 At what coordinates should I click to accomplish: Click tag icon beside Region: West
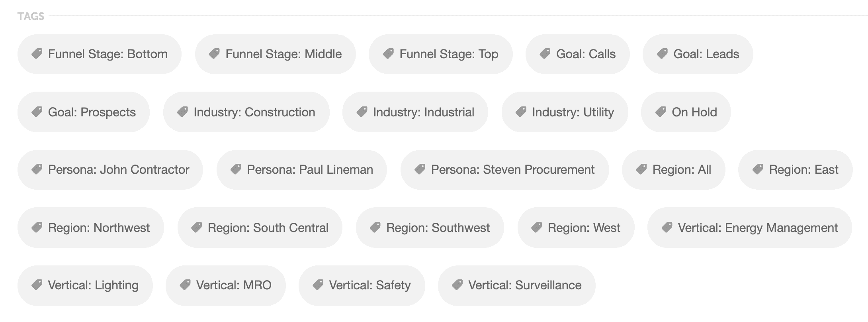537,228
